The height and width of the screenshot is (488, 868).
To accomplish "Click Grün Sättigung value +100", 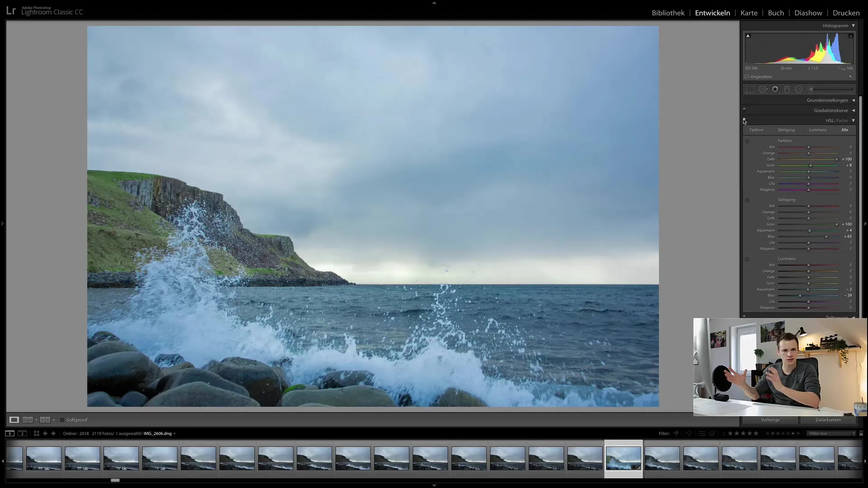I will pos(847,225).
